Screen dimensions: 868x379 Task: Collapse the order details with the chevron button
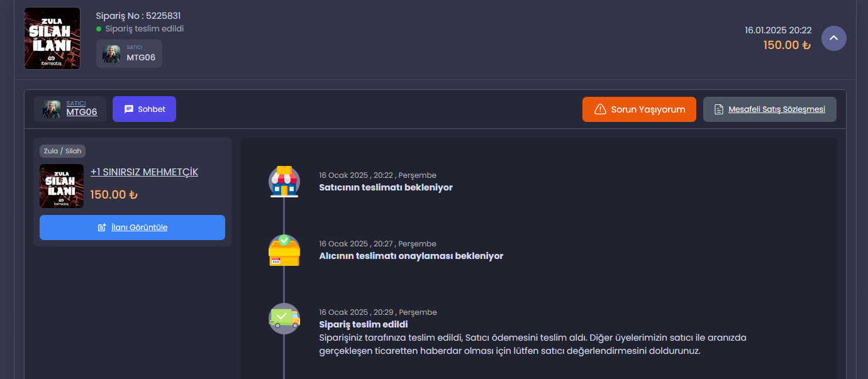coord(833,38)
